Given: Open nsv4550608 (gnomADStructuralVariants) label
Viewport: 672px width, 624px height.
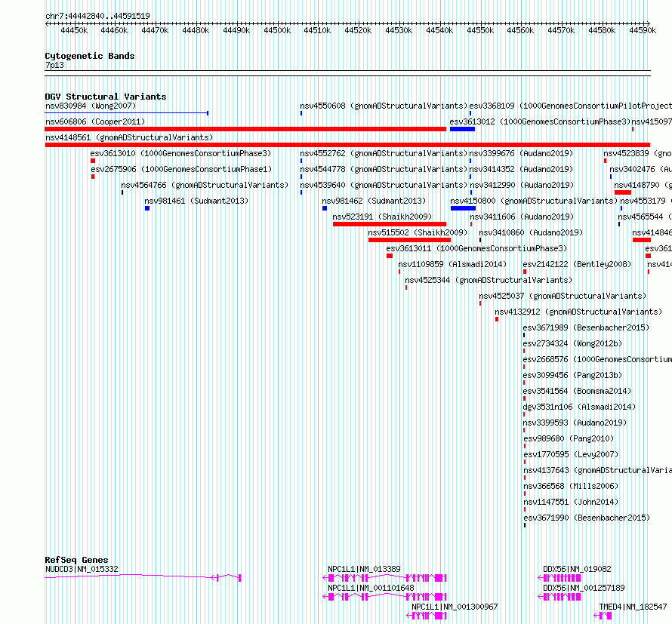Looking at the screenshot, I should pos(384,106).
